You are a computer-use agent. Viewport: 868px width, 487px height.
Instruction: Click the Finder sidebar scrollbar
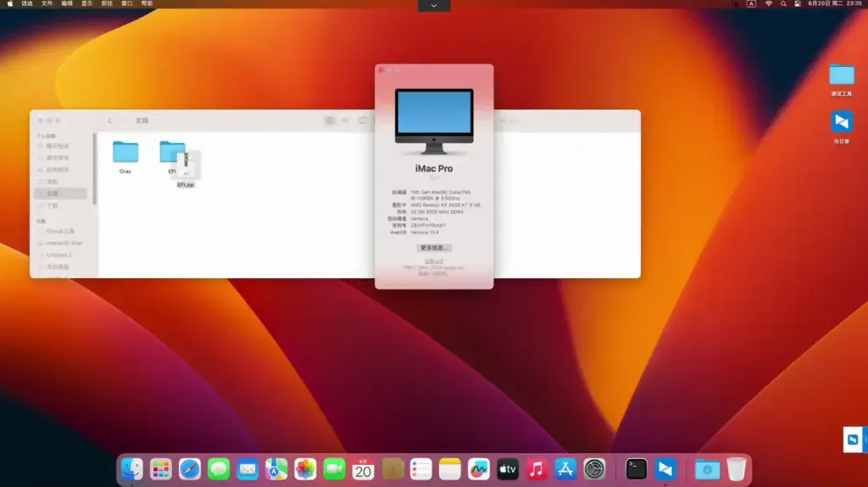coord(95,169)
